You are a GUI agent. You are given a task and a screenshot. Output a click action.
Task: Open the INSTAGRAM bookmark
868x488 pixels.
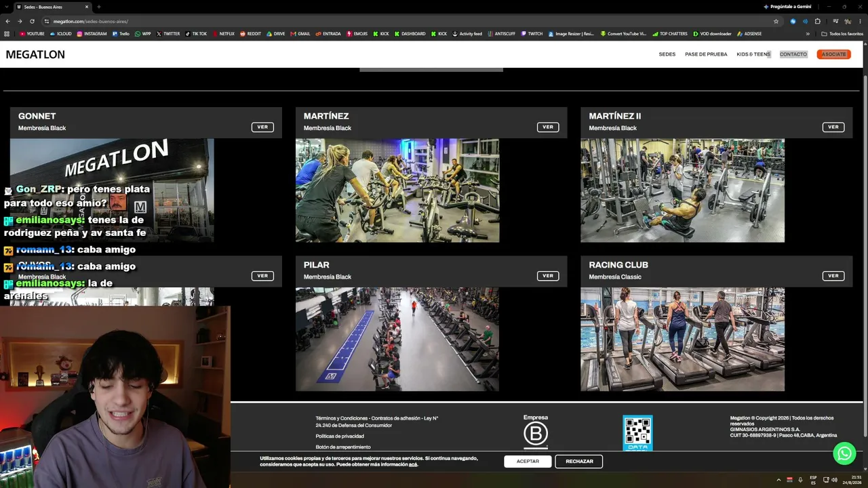[x=92, y=34]
